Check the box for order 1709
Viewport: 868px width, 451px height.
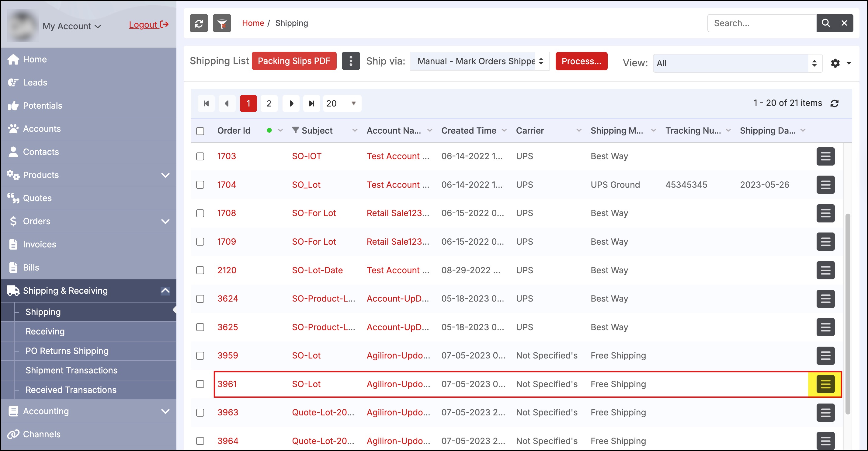(x=200, y=242)
